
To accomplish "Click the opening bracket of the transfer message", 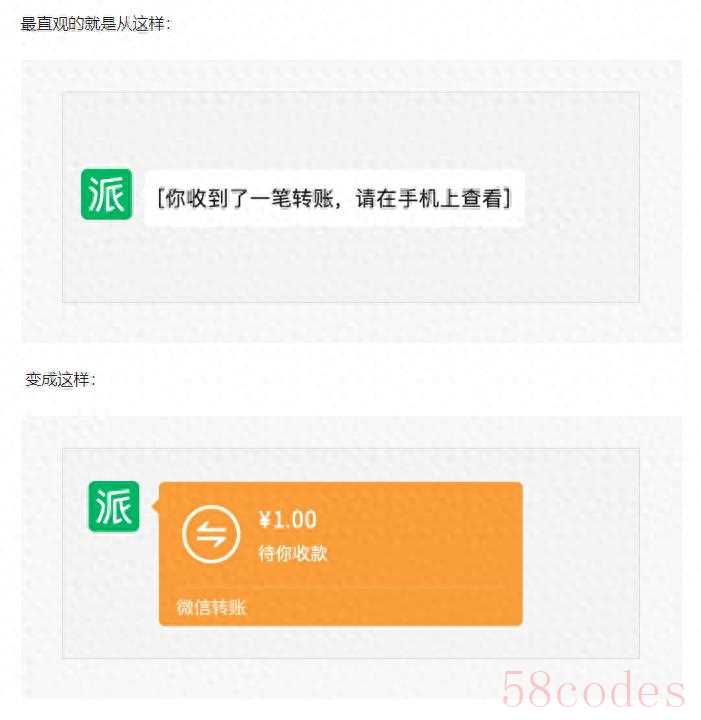I will (x=160, y=198).
